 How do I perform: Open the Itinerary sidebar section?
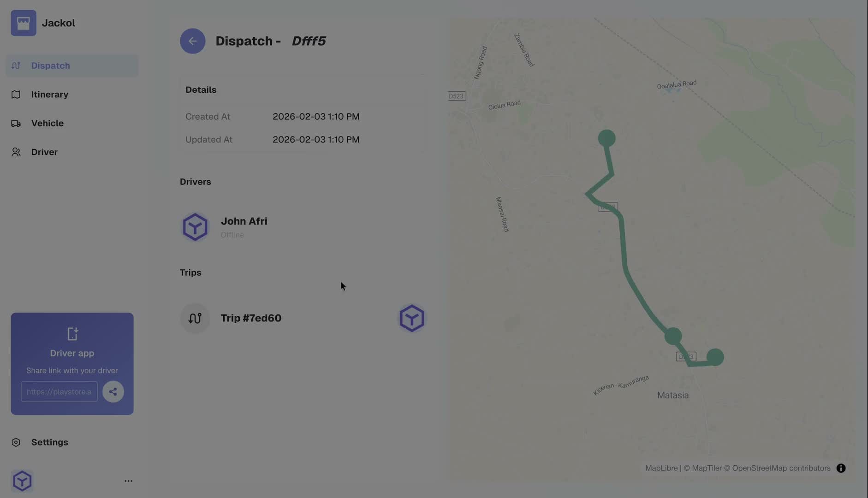tap(71, 95)
